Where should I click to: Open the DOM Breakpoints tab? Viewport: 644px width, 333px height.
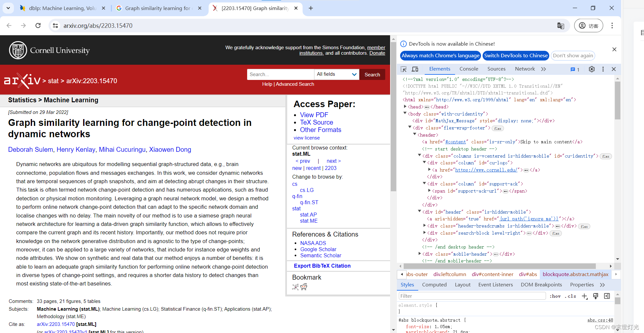[541, 284]
